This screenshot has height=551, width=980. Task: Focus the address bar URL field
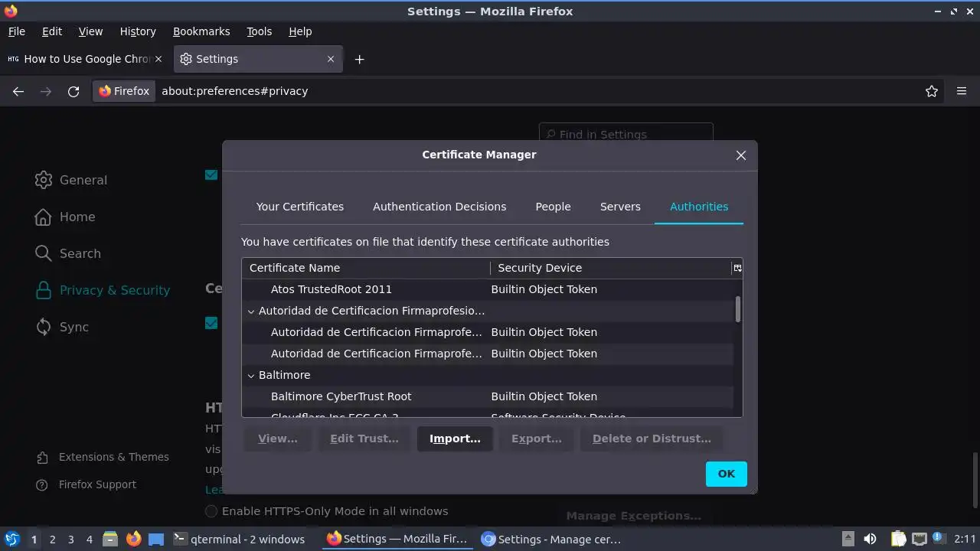point(536,91)
